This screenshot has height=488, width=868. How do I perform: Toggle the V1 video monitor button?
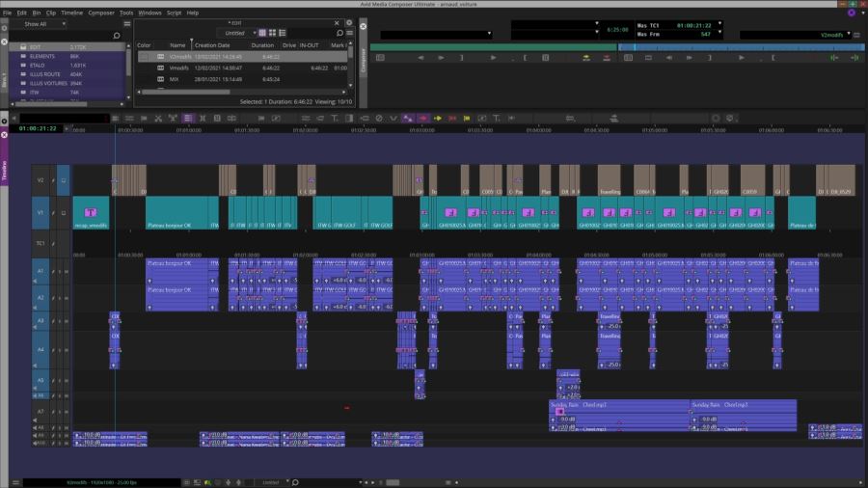point(63,212)
